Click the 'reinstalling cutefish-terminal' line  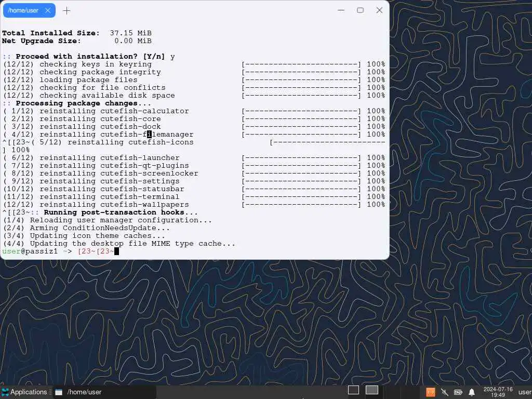click(194, 197)
